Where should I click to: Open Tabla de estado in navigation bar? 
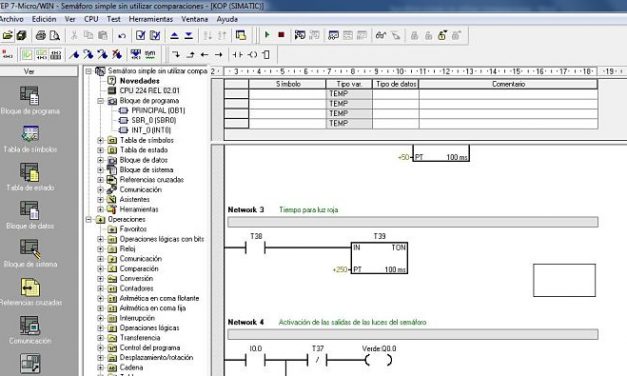click(30, 177)
